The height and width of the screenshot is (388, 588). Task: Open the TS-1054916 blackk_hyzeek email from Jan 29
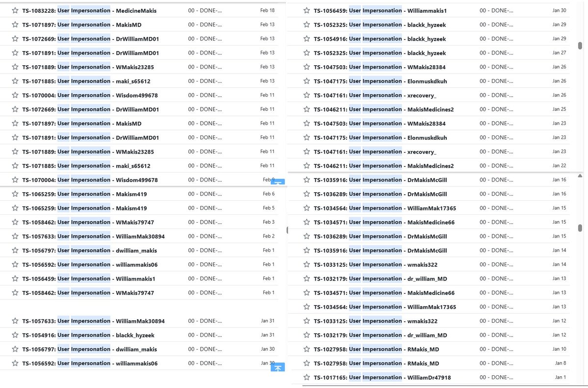pyautogui.click(x=429, y=39)
